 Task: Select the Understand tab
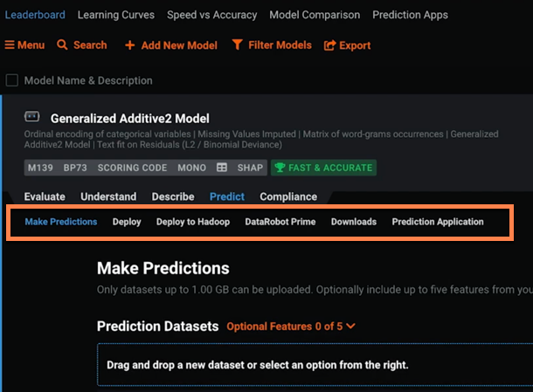pos(108,196)
